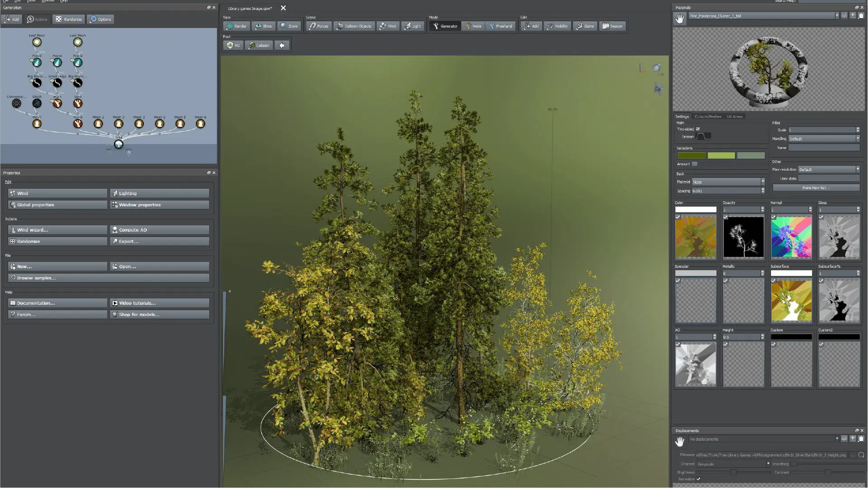Click the add material plus icon
This screenshot has width=868, height=488.
[853, 16]
